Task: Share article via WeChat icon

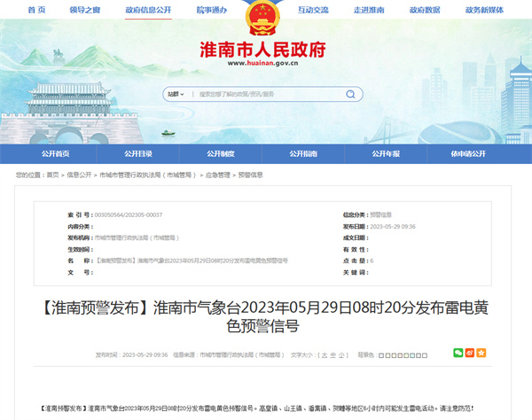Action: [458, 353]
